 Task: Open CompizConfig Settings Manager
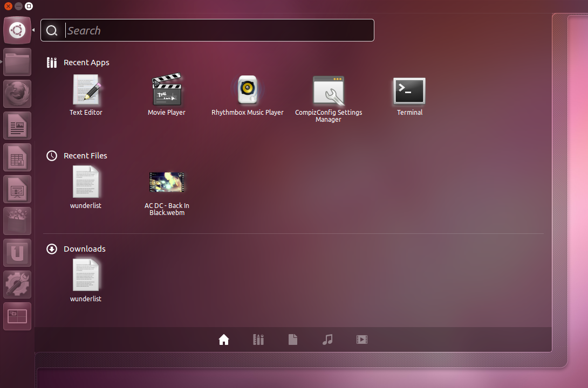click(329, 90)
